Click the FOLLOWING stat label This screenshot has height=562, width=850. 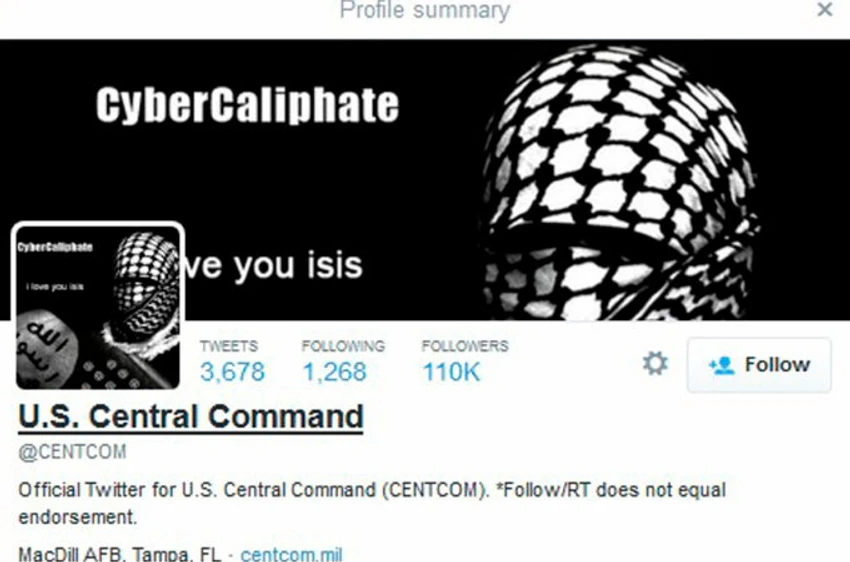pyautogui.click(x=344, y=346)
